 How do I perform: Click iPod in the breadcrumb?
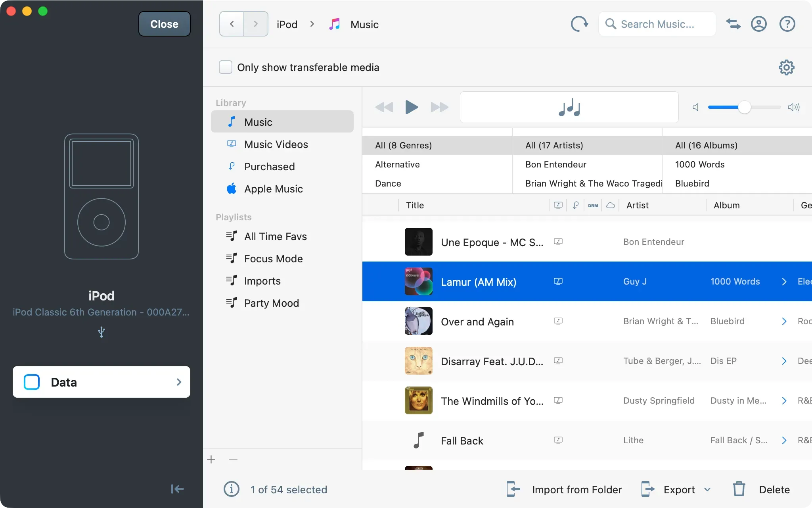[x=287, y=25]
